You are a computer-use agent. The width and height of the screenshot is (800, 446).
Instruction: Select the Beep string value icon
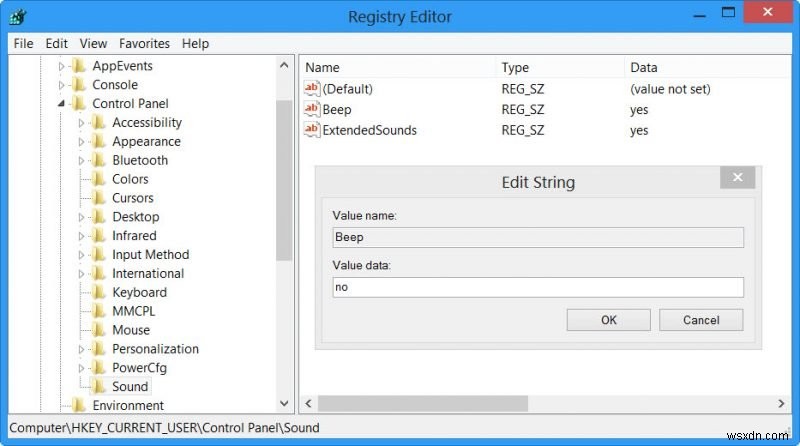pos(312,109)
